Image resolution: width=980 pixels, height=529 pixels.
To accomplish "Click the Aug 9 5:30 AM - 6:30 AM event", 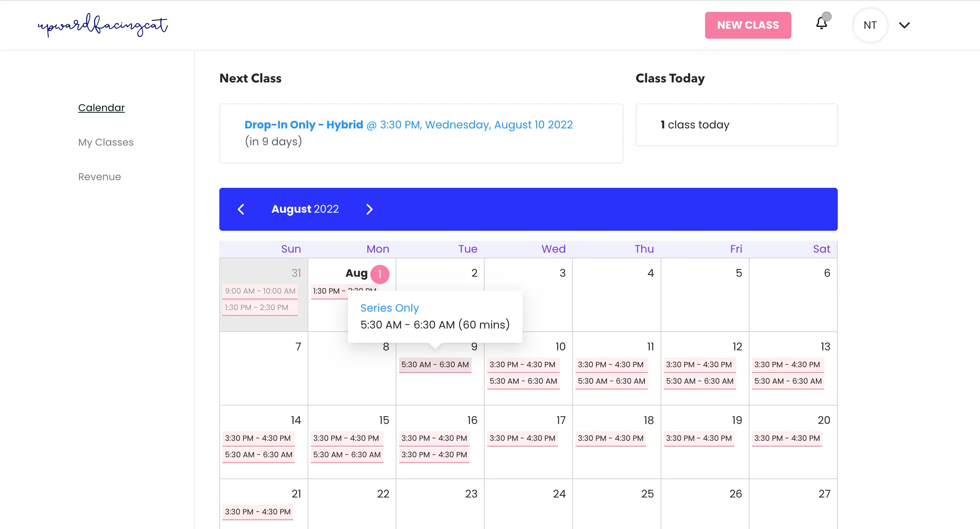I will 435,364.
